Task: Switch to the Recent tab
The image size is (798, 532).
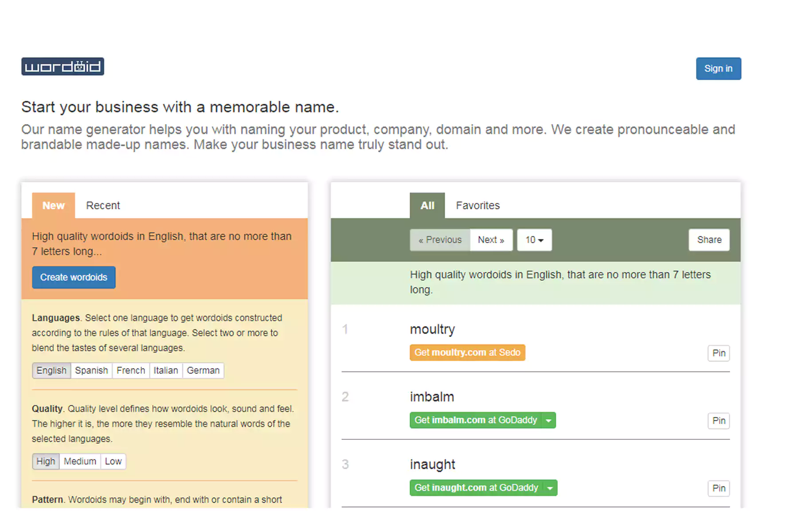Action: click(x=103, y=206)
